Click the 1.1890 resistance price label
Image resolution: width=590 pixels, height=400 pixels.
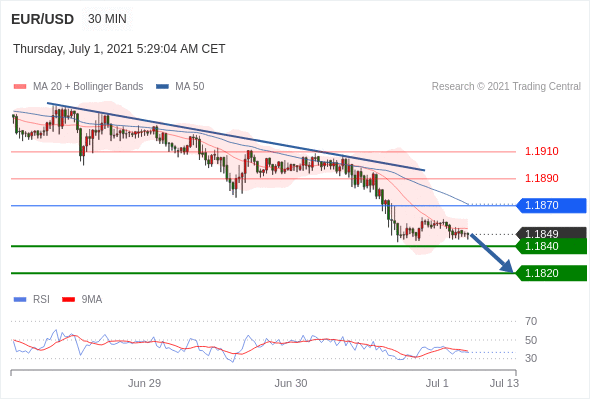pyautogui.click(x=541, y=178)
